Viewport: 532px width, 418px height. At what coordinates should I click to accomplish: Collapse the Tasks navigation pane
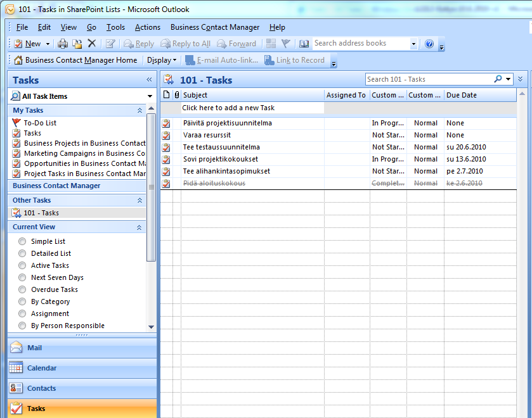(x=149, y=80)
